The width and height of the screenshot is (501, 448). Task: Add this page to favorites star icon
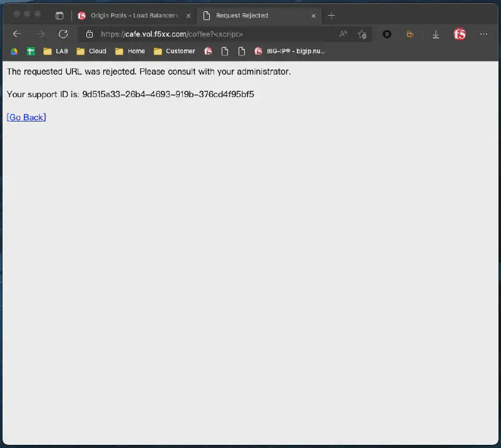click(362, 34)
